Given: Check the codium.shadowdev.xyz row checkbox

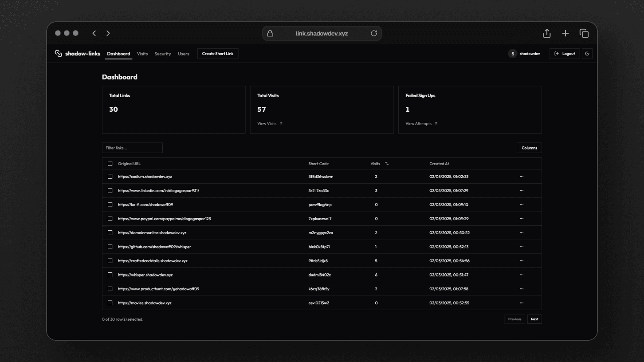Looking at the screenshot, I should click(x=110, y=177).
